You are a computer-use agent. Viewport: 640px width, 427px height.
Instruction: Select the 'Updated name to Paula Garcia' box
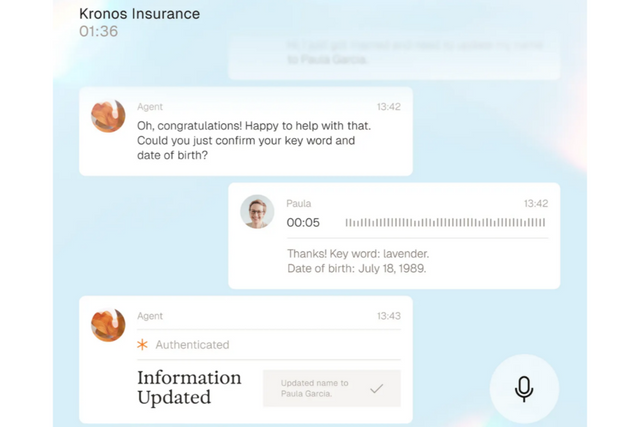coord(331,388)
